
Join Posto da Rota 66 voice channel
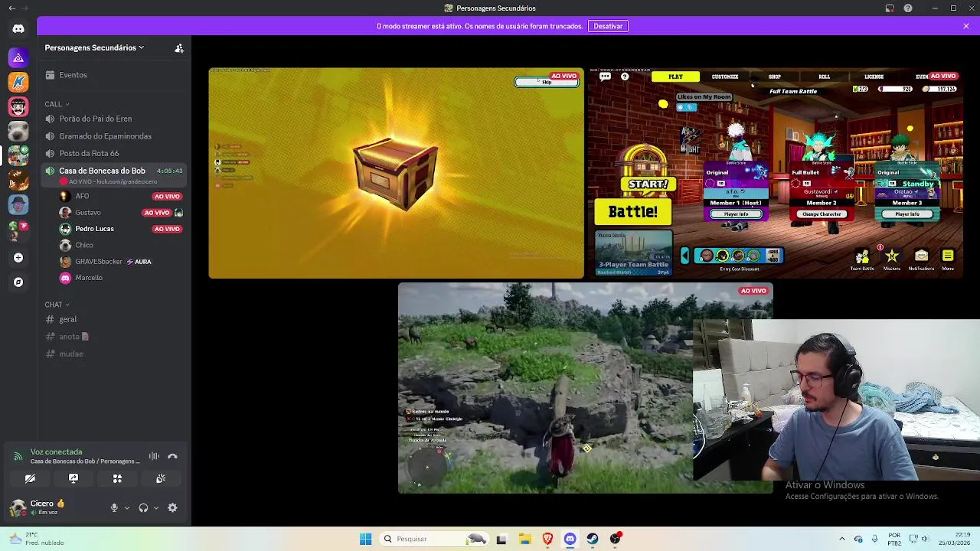115,154
